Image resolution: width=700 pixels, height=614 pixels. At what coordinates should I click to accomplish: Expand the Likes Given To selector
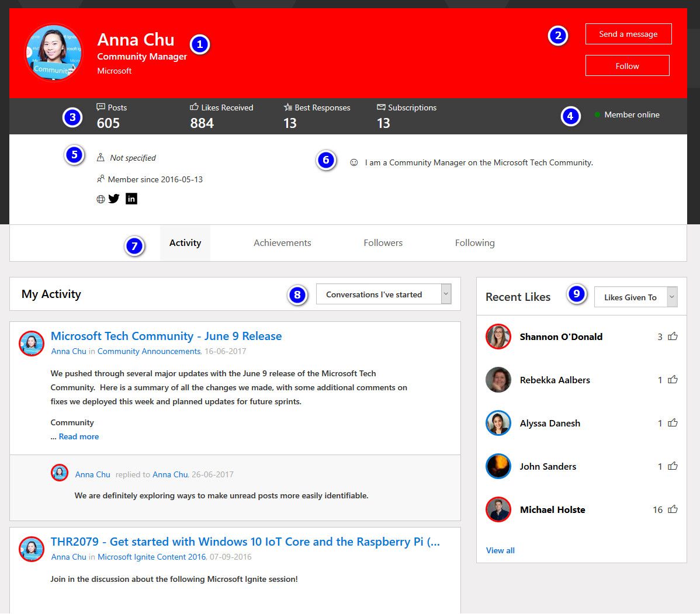tap(634, 297)
